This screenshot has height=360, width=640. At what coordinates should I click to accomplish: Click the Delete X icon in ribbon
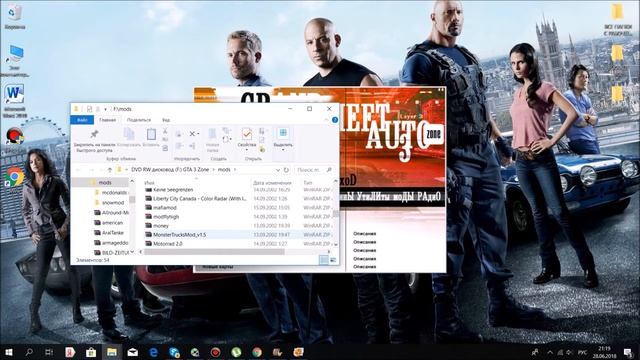192,133
